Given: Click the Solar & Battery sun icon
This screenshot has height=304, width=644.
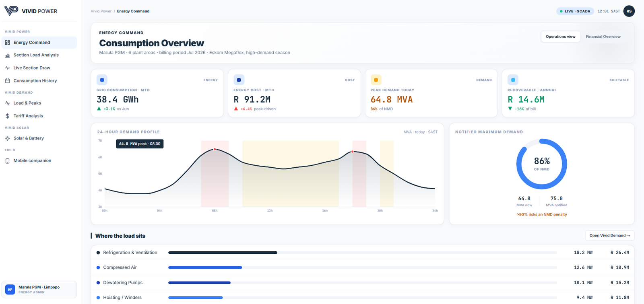Looking at the screenshot, I should tap(7, 138).
